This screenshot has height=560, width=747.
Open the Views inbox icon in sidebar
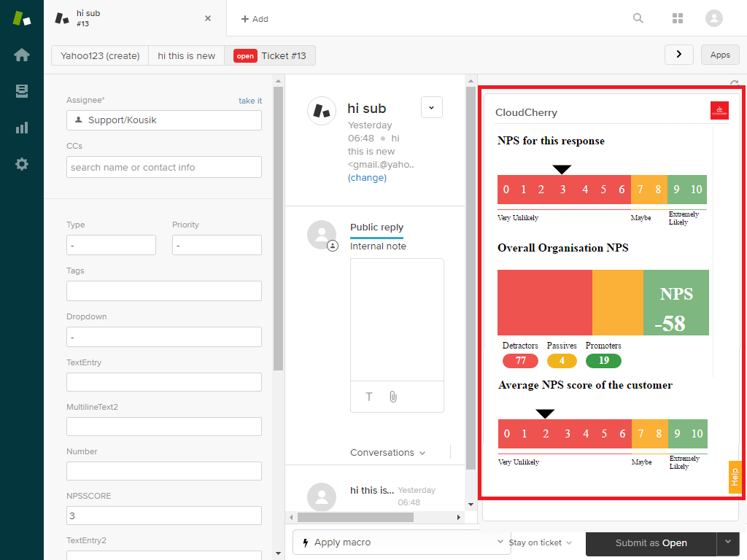coord(22,91)
